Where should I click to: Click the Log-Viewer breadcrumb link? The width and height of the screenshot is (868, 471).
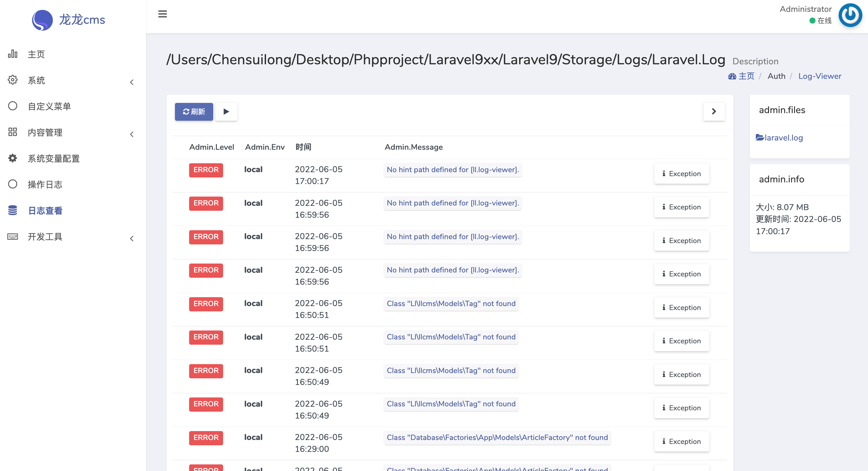click(819, 76)
